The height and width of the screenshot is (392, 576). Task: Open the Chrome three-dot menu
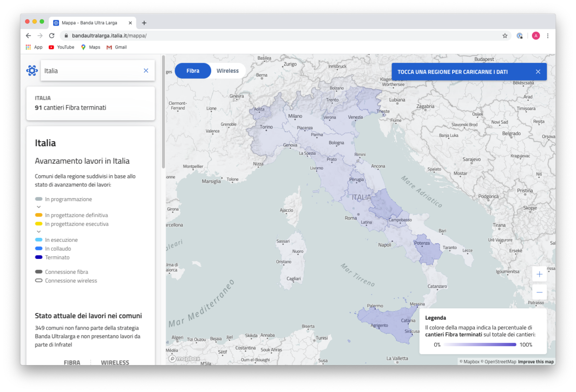coord(548,36)
